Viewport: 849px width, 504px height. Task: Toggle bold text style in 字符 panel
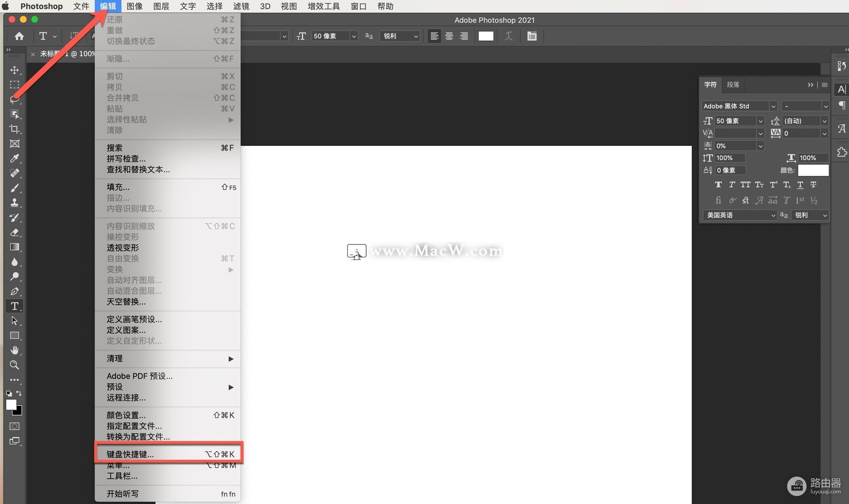pos(718,184)
